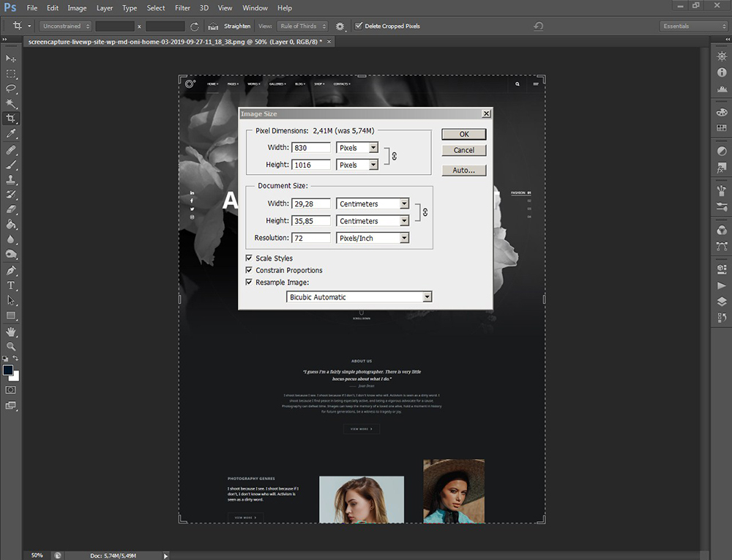Open the Essentials workspace dropdown

pyautogui.click(x=694, y=26)
